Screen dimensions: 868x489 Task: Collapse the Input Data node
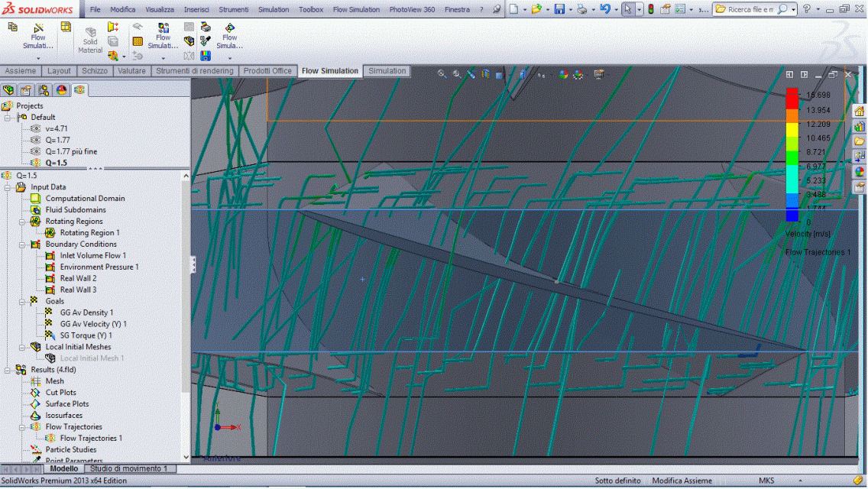[x=8, y=187]
